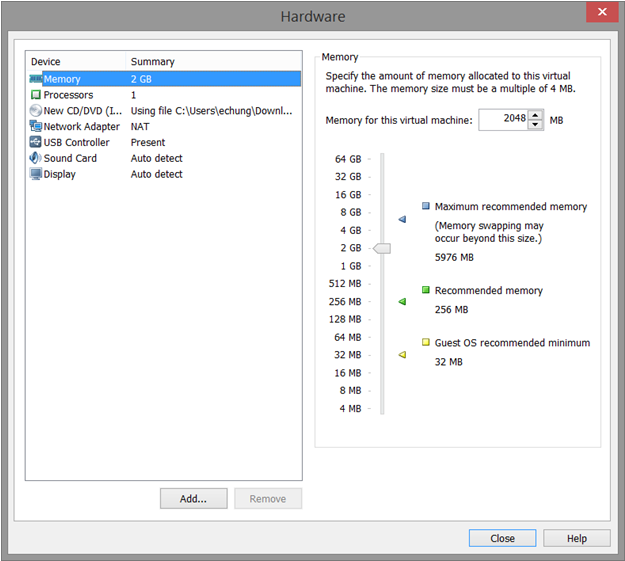Close the dialog with the Close button
The height and width of the screenshot is (561, 625).
[x=502, y=538]
